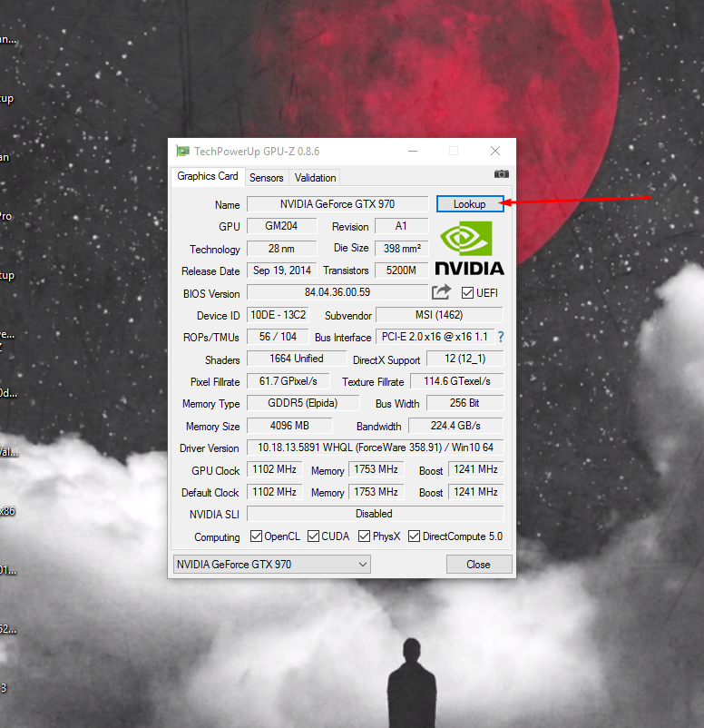Click the Transistors value 5200M
704x728 pixels.
[x=401, y=271]
